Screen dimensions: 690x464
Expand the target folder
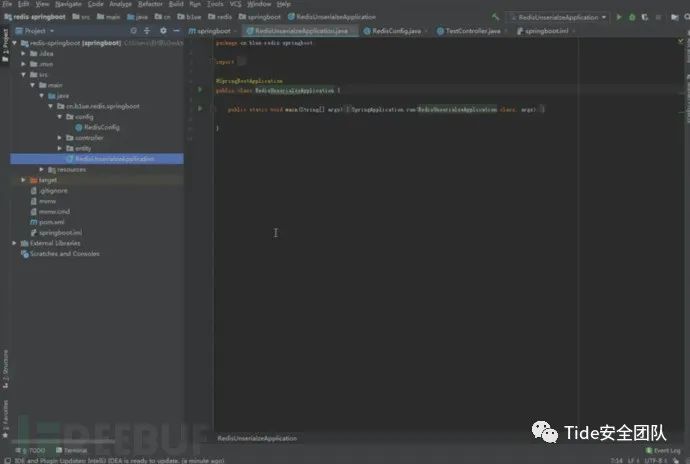pos(23,180)
